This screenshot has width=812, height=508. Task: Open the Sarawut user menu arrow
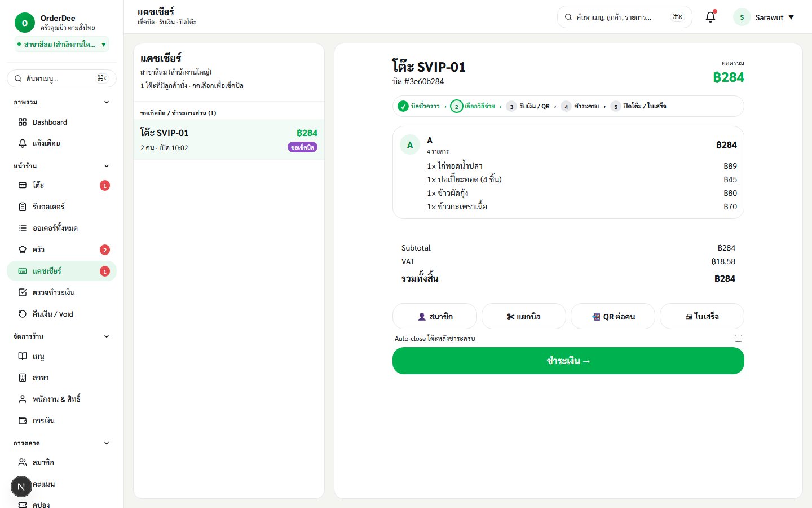click(791, 17)
